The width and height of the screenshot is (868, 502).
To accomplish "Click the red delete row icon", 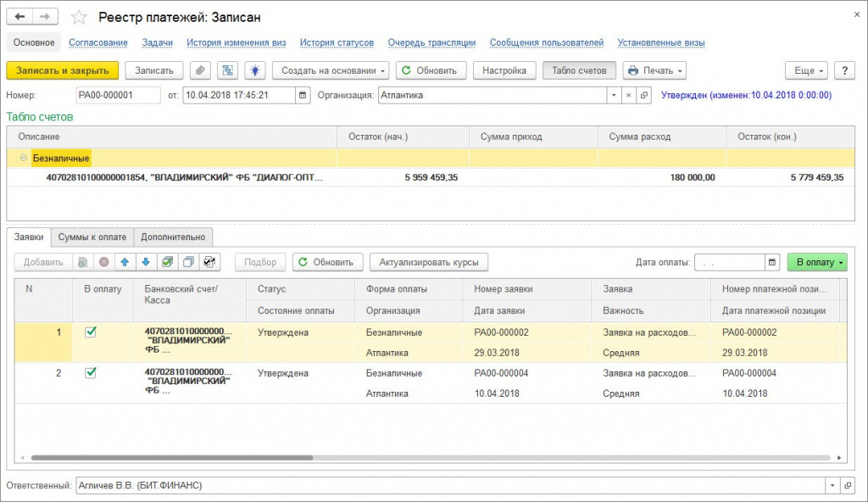I will point(104,262).
